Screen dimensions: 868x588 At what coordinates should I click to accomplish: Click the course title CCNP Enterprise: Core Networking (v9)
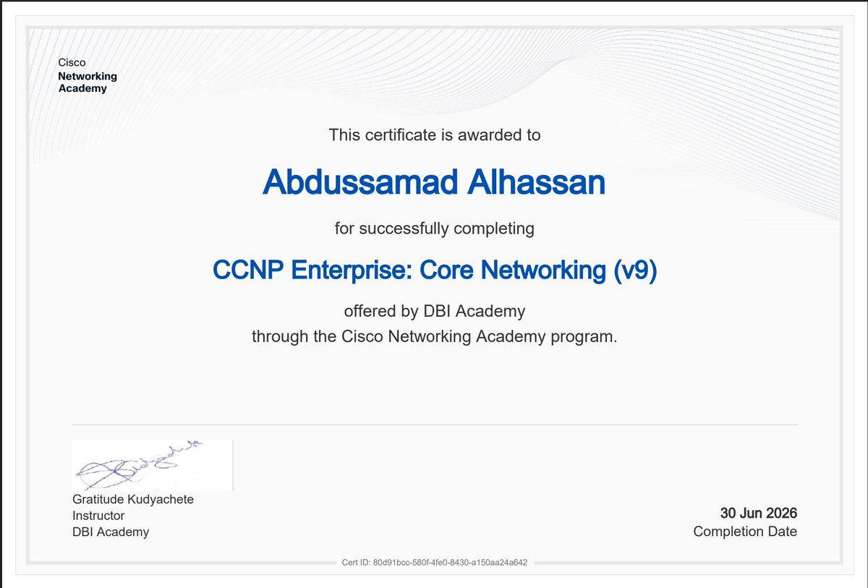434,270
